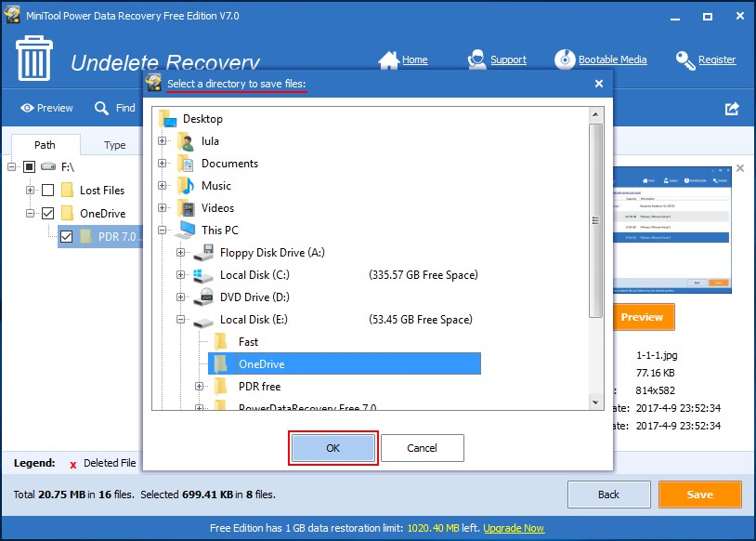756x541 pixels.
Task: Close the image preview pane
Action: click(740, 168)
